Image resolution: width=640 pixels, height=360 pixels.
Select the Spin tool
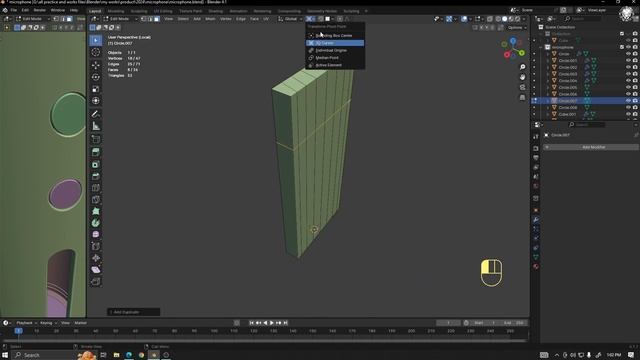pyautogui.click(x=96, y=223)
